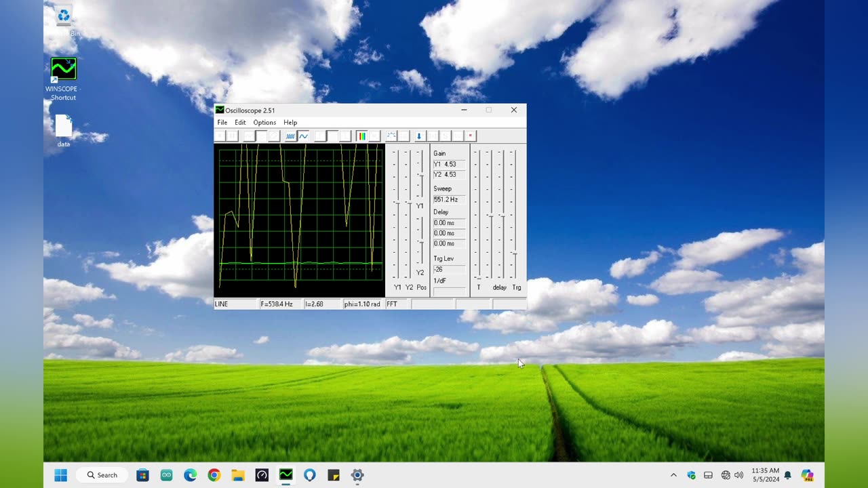Click the Oscilloscope taskbar icon
The width and height of the screenshot is (868, 488).
tap(285, 475)
